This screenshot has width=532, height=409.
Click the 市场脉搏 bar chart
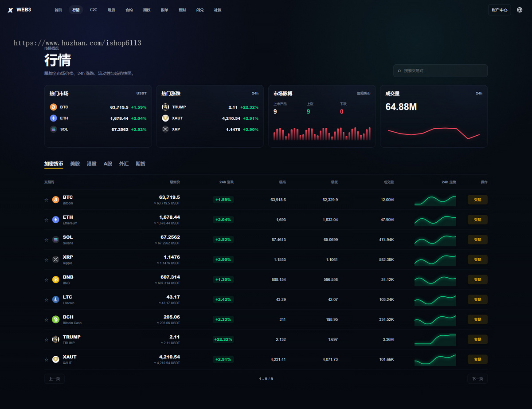322,134
